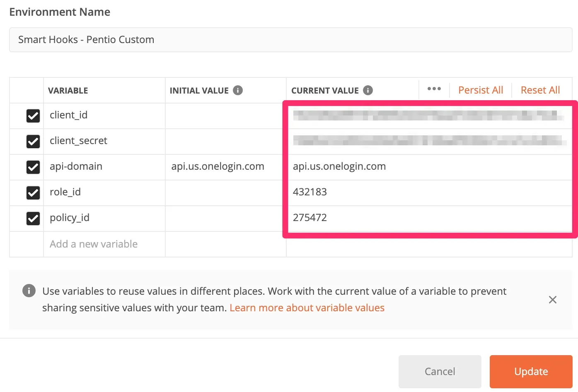Edit the role_id current value 432183

tap(310, 192)
